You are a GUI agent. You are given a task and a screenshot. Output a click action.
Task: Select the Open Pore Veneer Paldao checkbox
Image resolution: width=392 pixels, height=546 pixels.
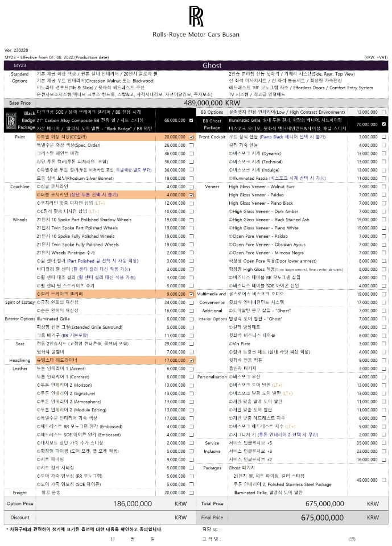tap(384, 236)
